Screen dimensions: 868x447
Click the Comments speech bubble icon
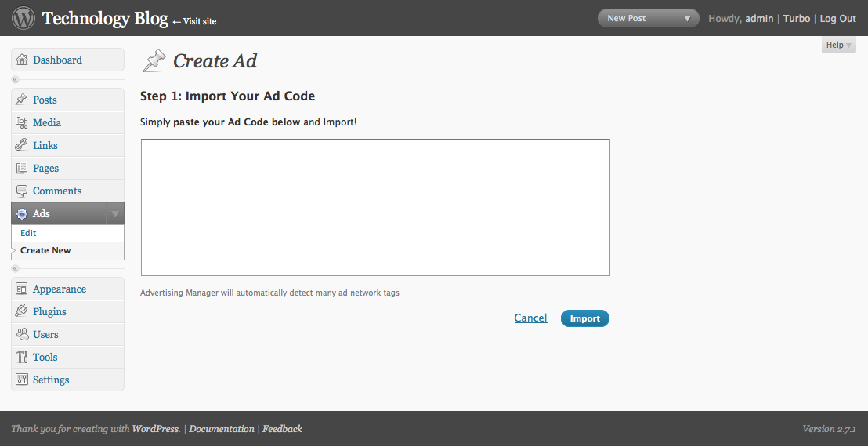pyautogui.click(x=22, y=191)
